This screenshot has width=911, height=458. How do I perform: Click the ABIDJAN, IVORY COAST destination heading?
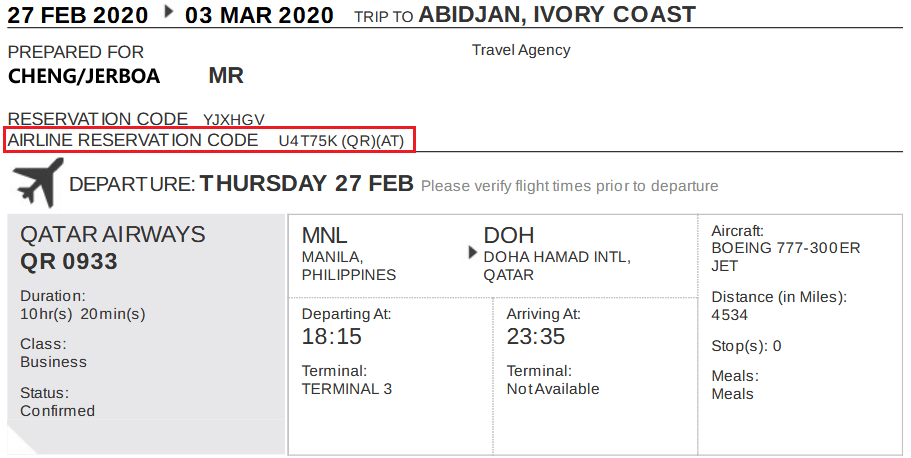[557, 15]
